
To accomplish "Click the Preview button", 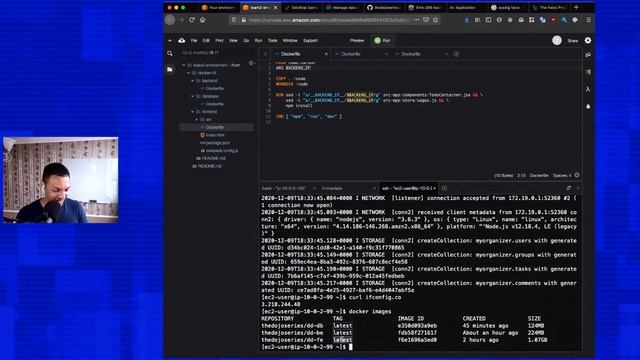I will point(357,40).
